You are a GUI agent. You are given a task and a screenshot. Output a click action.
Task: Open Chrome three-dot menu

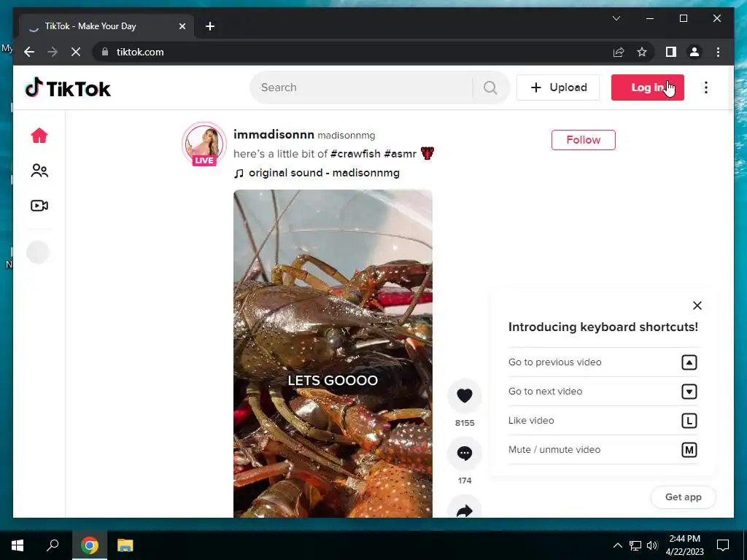pos(718,52)
